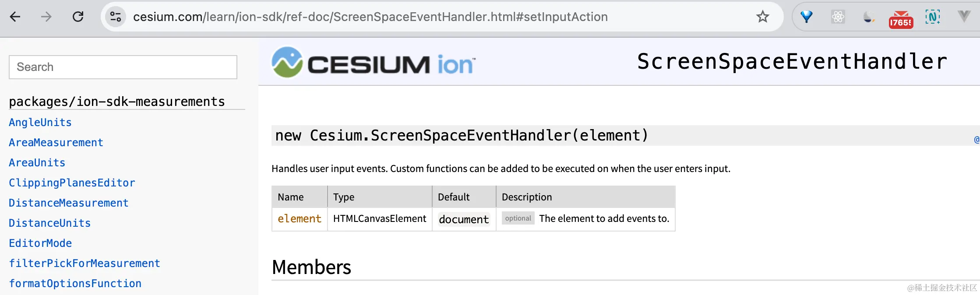Bookmark this page with the star icon
Screen dimensions: 980x295
[x=762, y=17]
